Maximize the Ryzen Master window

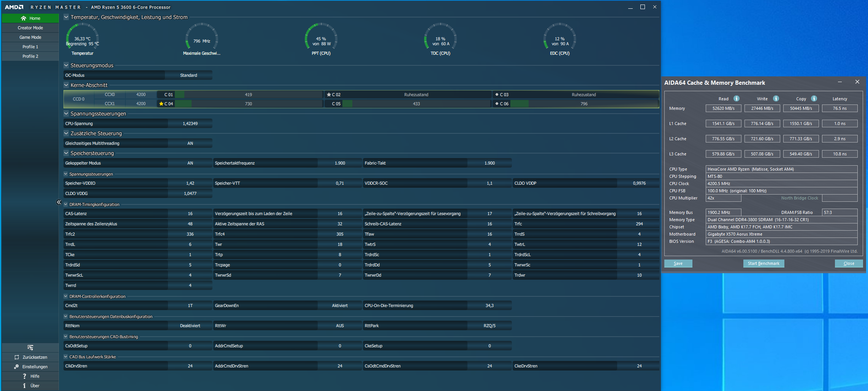(x=643, y=7)
